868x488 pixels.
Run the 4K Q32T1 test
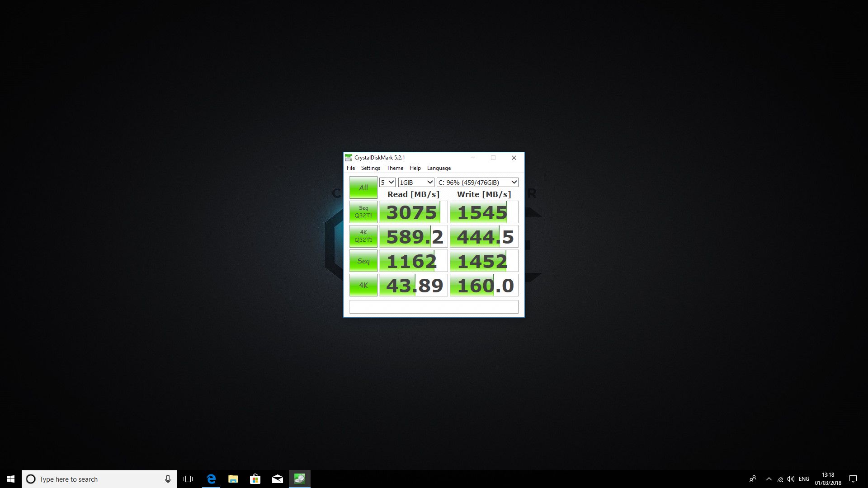coord(363,236)
